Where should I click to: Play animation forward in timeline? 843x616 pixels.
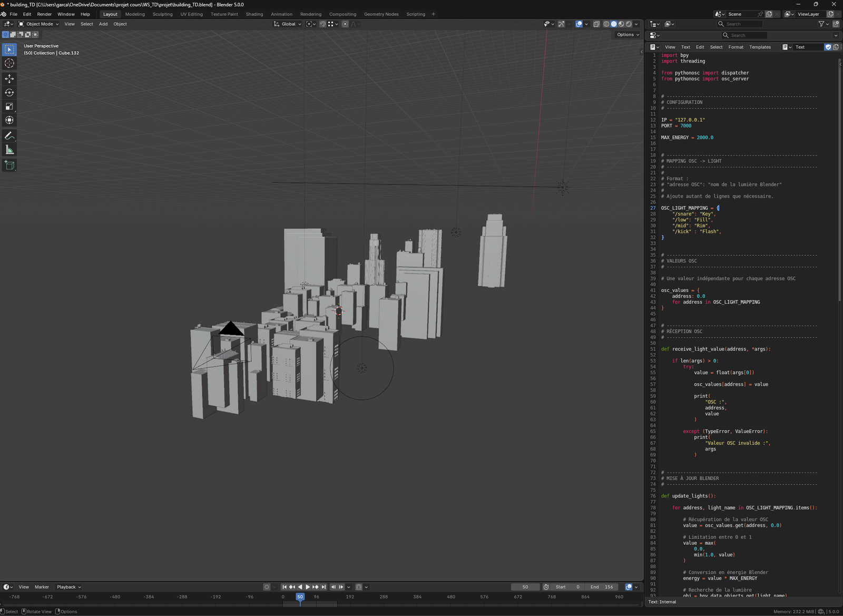pos(308,587)
